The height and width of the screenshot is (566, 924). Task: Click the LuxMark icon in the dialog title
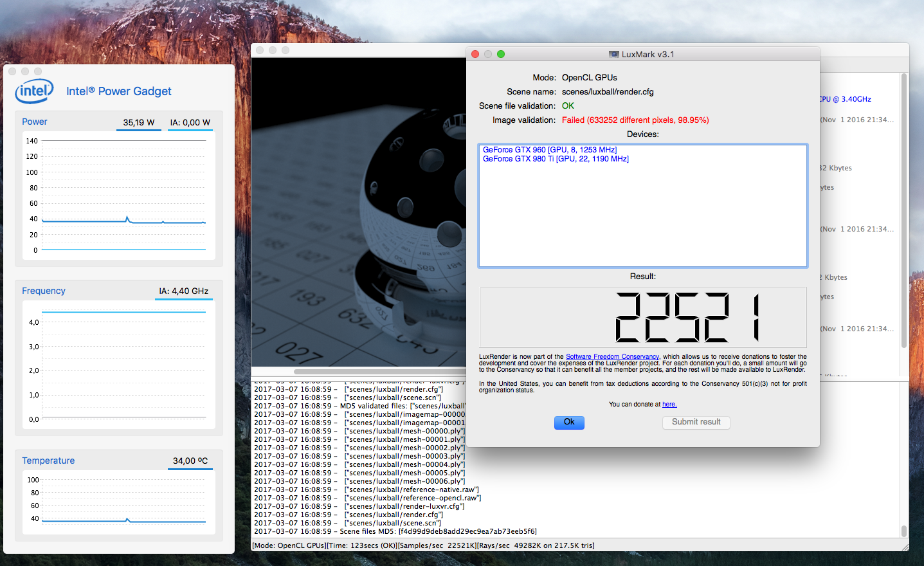pos(614,55)
